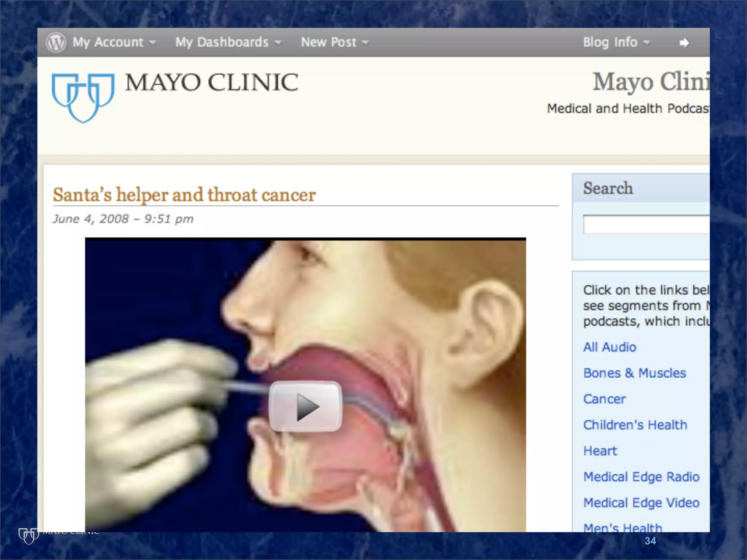Screen dimensions: 747x560
Task: Open the Medical Edge Video link
Action: click(x=641, y=503)
